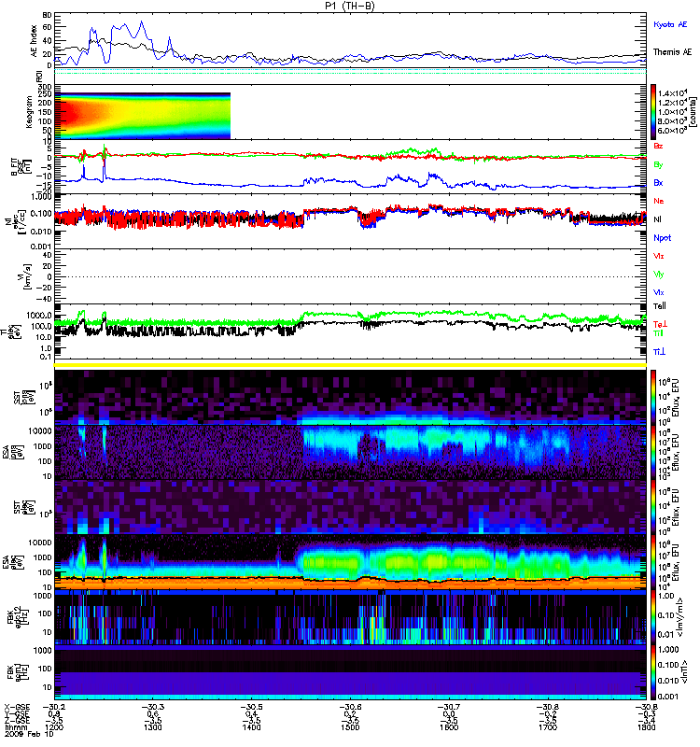Click the "Vi [km/s]" axis label

[x=25, y=276]
